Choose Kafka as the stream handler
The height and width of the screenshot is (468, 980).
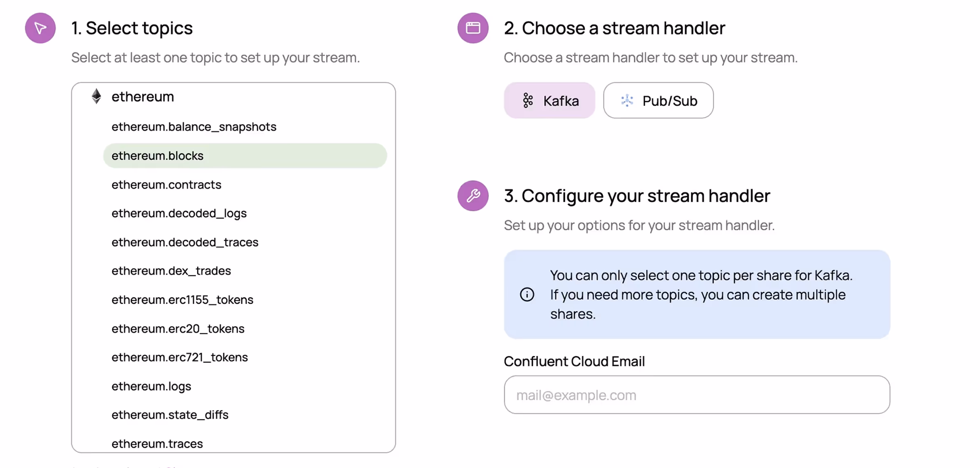pos(549,100)
